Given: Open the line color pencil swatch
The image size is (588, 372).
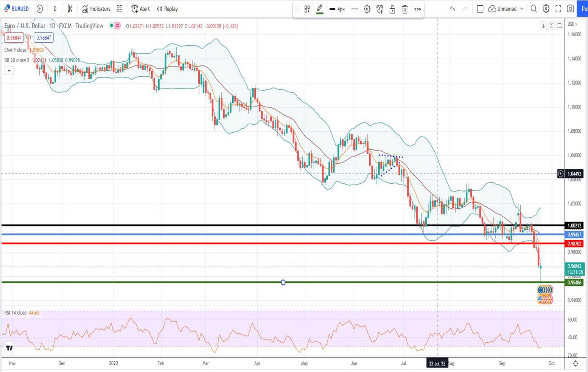Looking at the screenshot, I should click(x=319, y=9).
